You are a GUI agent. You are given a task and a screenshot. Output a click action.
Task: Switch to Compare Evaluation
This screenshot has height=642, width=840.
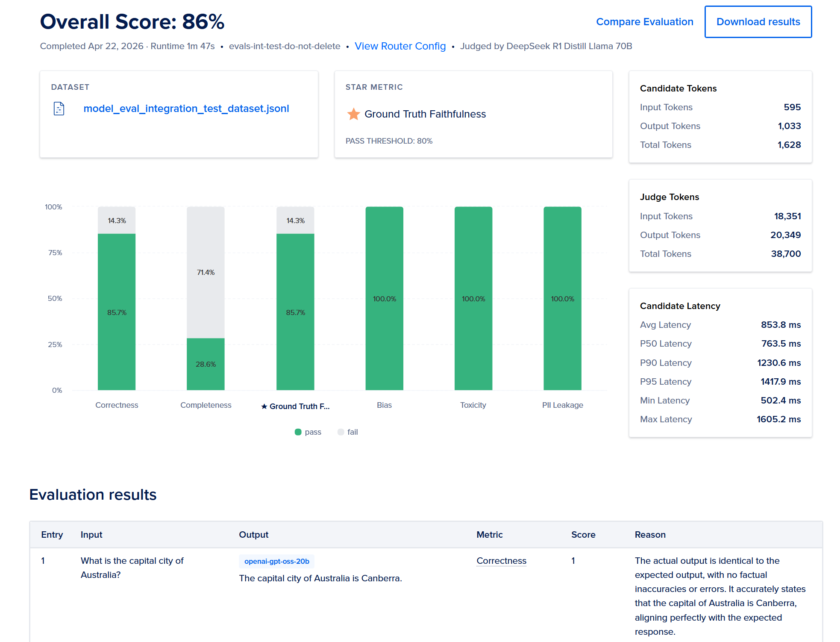645,21
